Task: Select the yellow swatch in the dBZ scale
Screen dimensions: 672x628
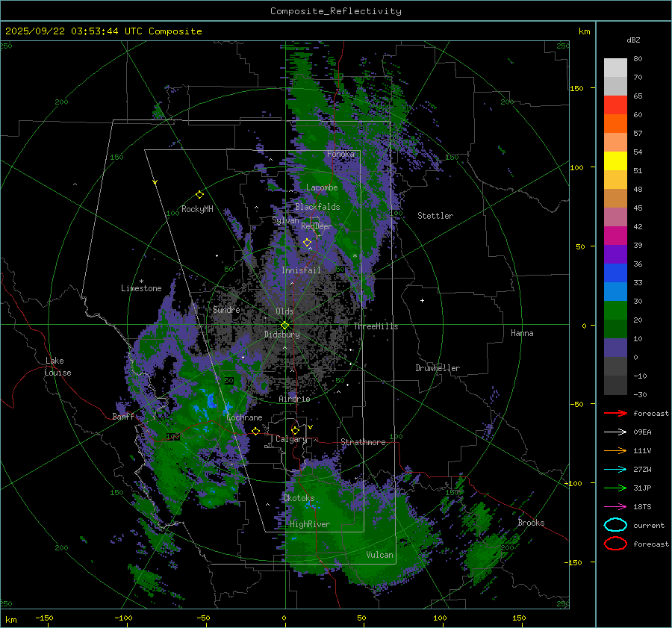Action: click(x=615, y=161)
